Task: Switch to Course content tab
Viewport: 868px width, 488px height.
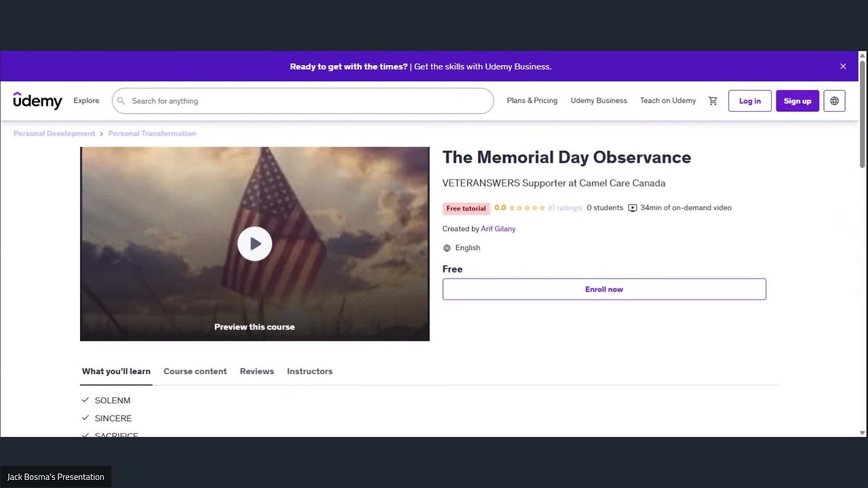Action: (x=195, y=371)
